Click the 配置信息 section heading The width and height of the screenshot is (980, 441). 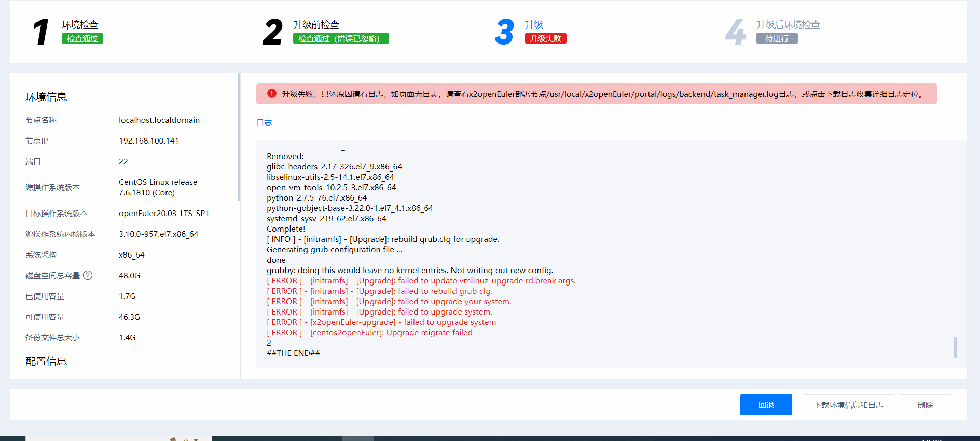[x=46, y=361]
